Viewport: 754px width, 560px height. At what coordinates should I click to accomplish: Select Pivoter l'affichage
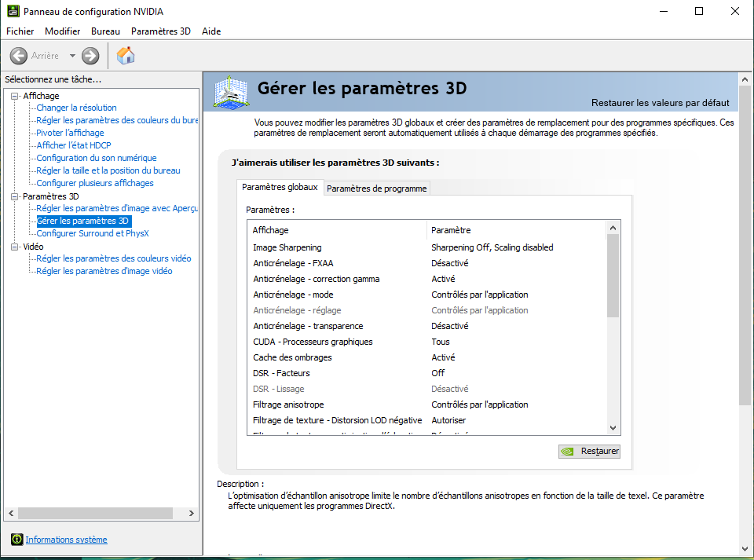70,133
